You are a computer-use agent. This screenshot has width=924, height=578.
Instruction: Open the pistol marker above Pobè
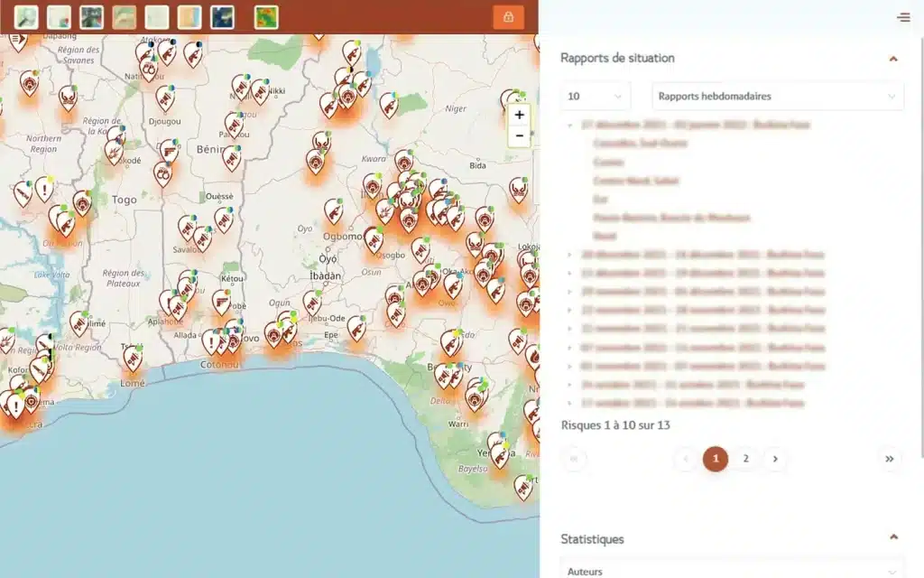[x=222, y=303]
